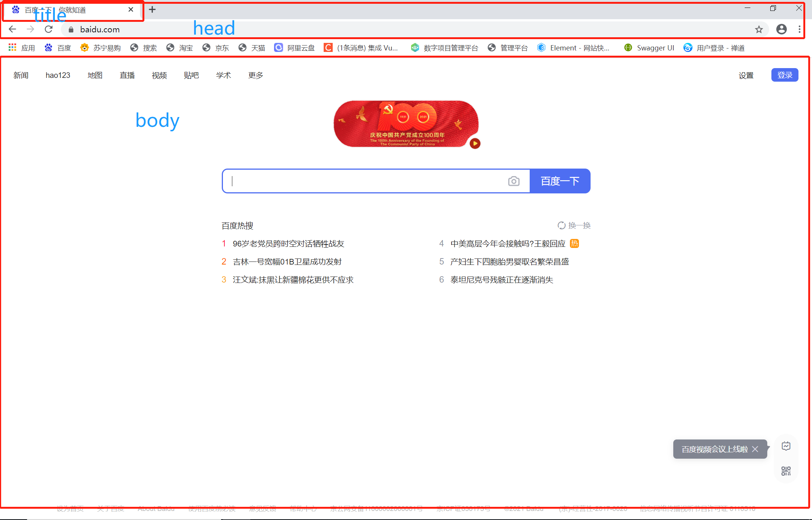812x520 pixels.
Task: Open the 应用 apps grid bookmark
Action: (x=22, y=48)
